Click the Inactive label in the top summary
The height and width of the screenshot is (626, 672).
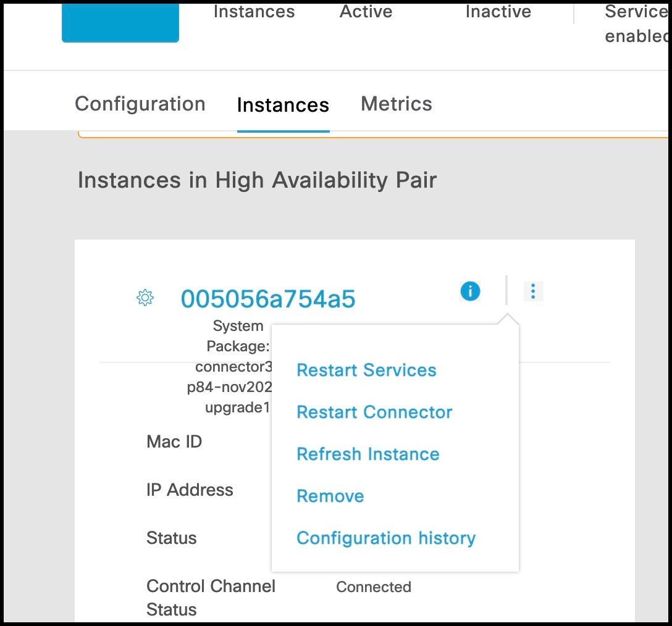(x=498, y=12)
